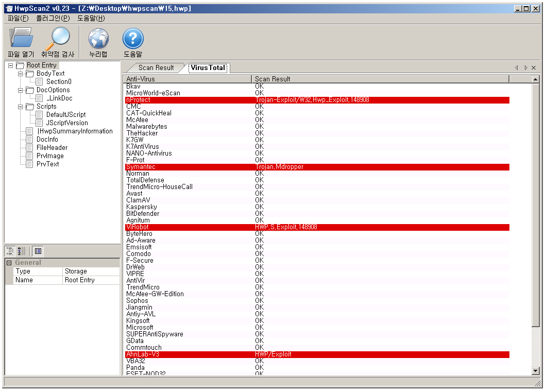This screenshot has width=546, height=392.
Task: Click the Anti-Virus column header
Action: pyautogui.click(x=187, y=79)
